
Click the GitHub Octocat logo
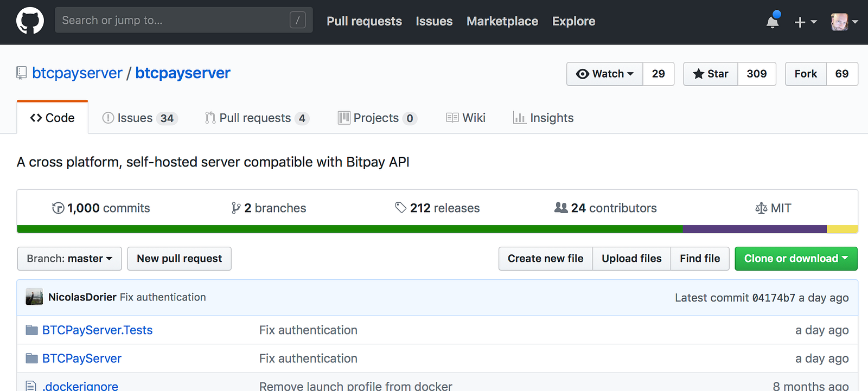click(x=30, y=21)
